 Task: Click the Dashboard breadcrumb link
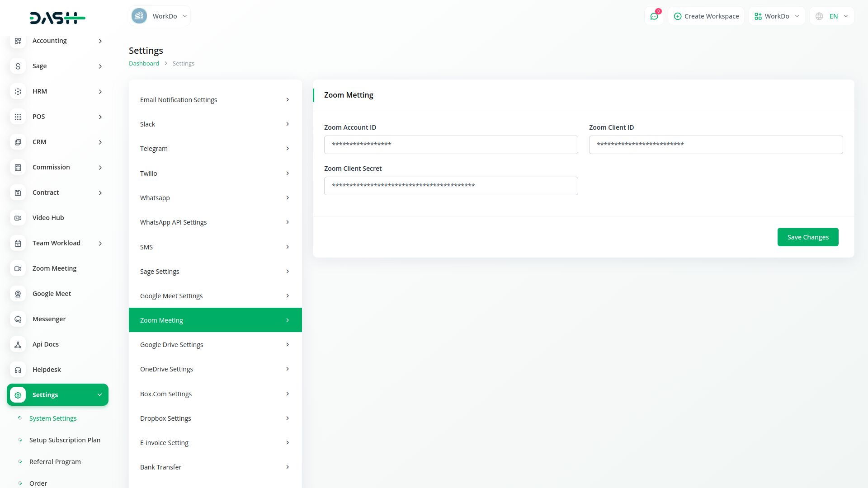[144, 64]
